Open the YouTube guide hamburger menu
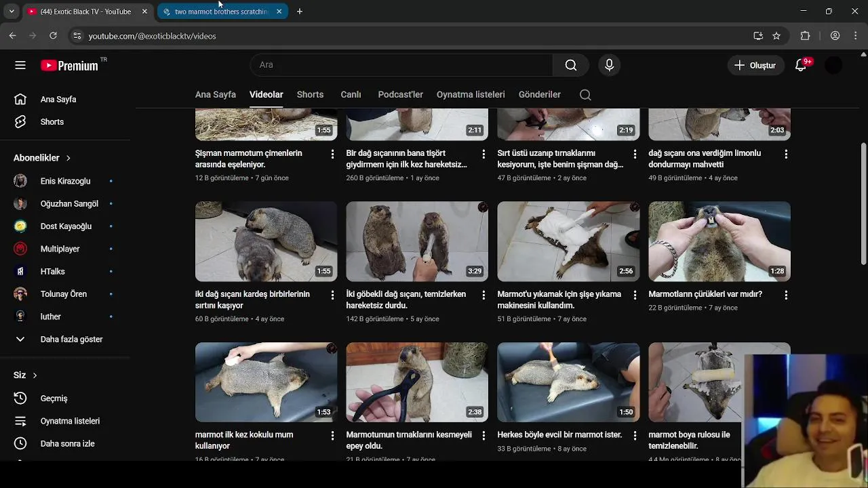The height and width of the screenshot is (488, 868). click(20, 65)
